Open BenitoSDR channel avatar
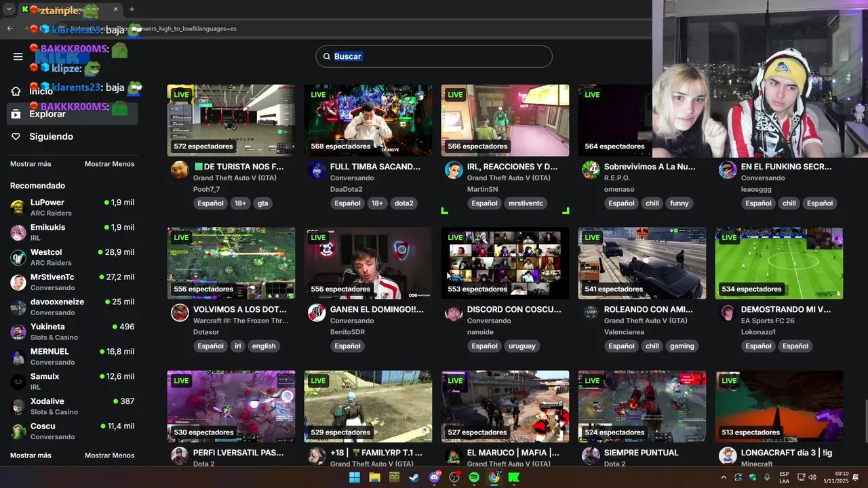The image size is (868, 488). (317, 312)
